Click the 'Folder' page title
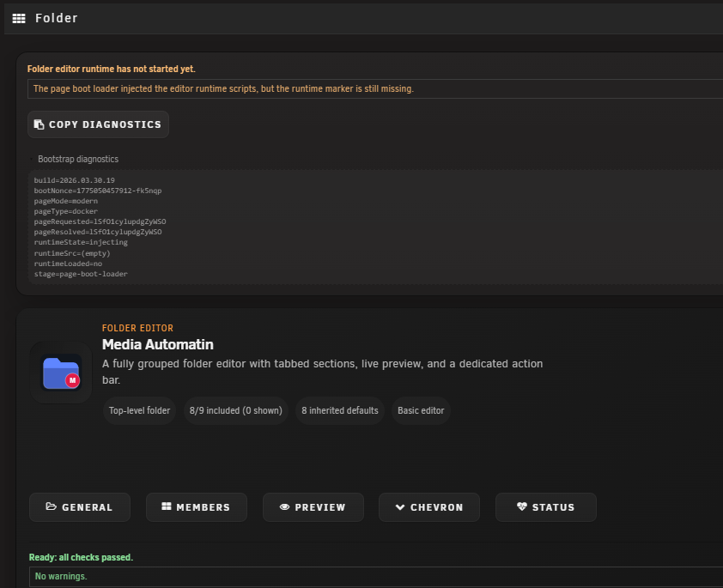This screenshot has height=588, width=723. tap(57, 18)
